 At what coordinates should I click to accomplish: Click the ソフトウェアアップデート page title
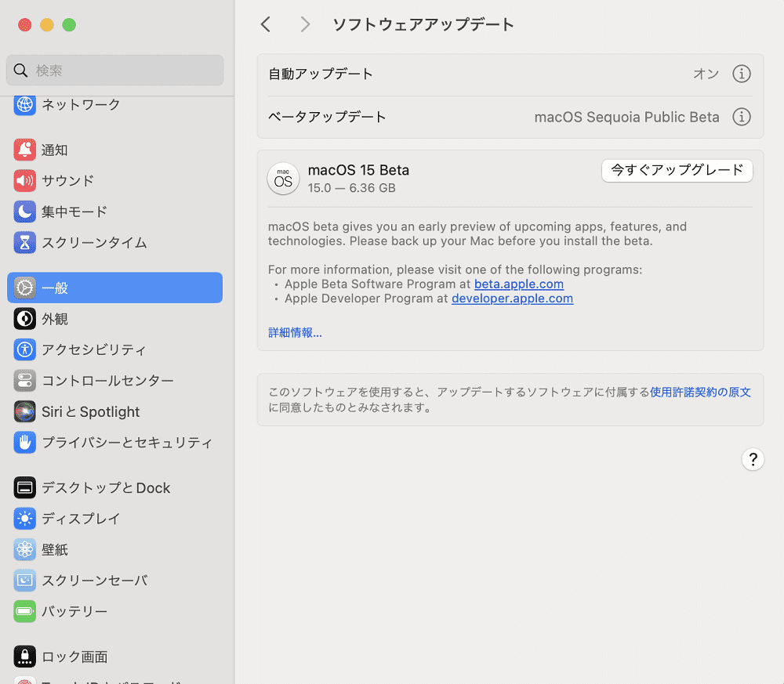pos(423,24)
